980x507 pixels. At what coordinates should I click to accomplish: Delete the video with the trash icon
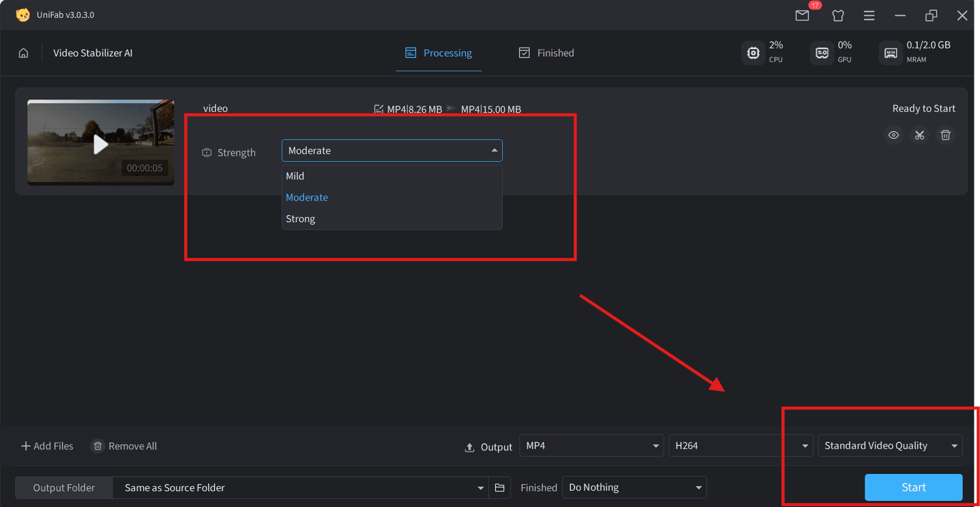pos(945,135)
